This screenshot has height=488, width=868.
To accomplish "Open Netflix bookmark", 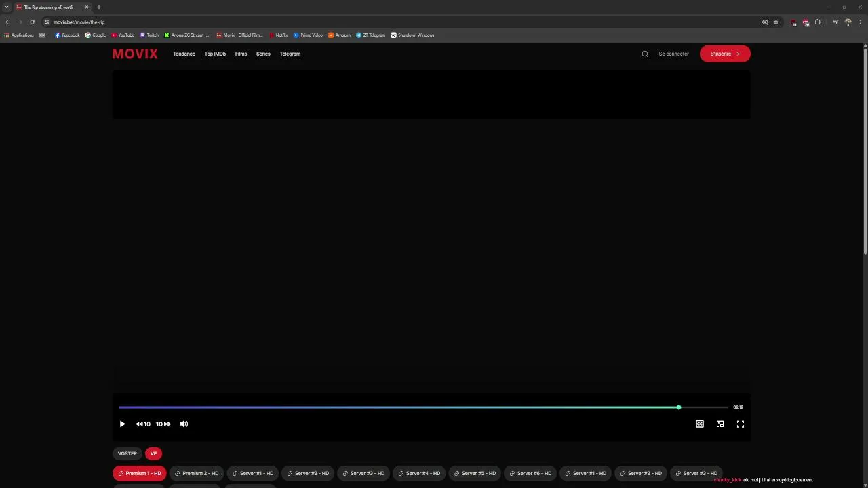I will click(x=279, y=35).
